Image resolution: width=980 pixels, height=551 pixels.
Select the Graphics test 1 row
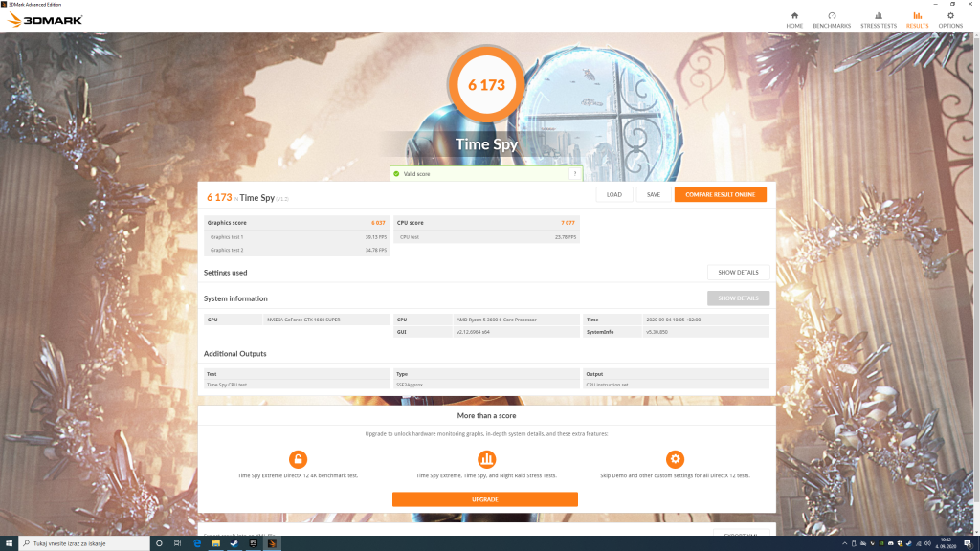(x=297, y=237)
